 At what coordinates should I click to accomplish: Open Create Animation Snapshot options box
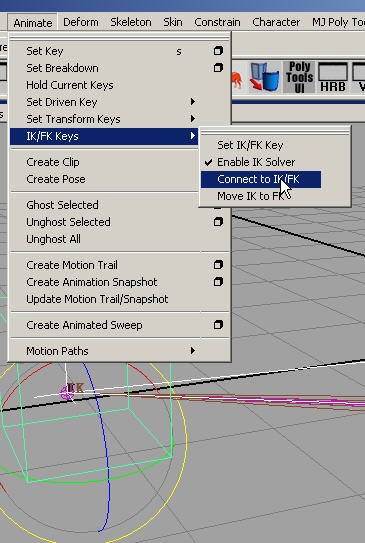pos(218,282)
